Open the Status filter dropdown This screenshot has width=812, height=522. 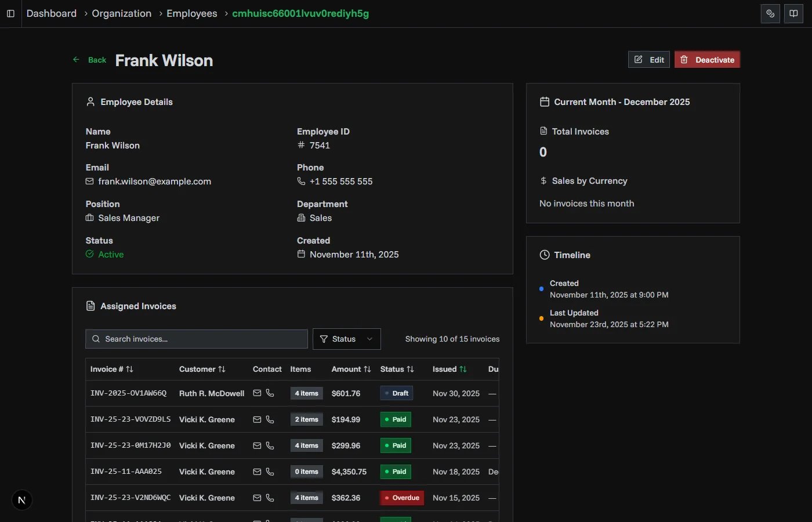[x=346, y=339]
